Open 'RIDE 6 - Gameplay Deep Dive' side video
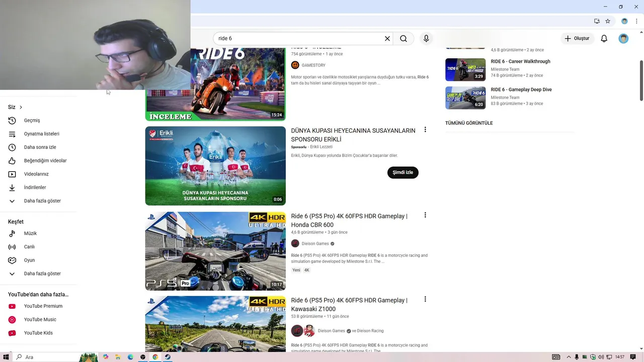Screen dimensions: 644x362 point(521,89)
